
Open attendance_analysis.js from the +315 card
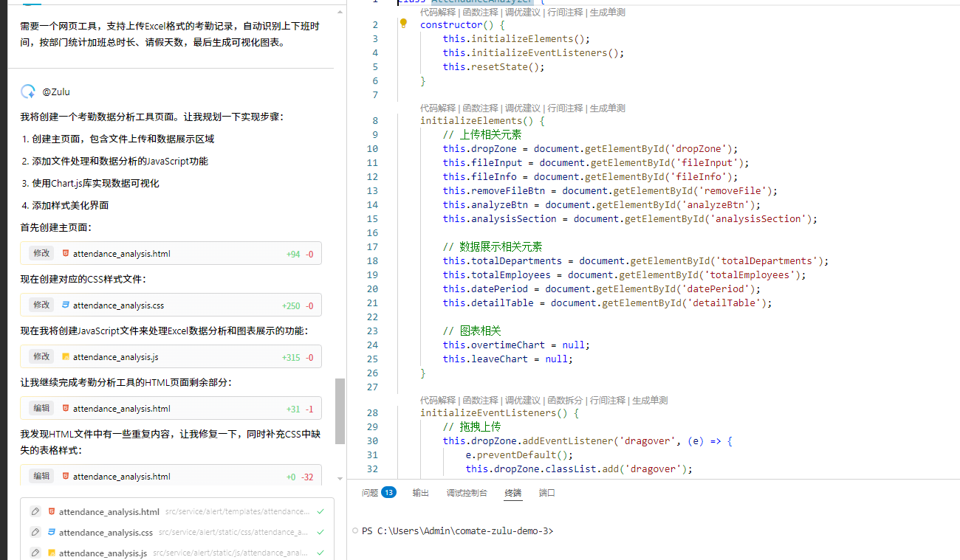point(115,357)
